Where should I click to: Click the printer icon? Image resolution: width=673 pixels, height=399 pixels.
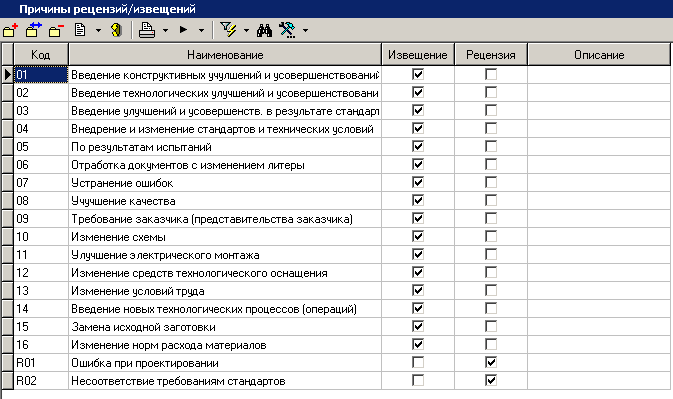[x=147, y=30]
